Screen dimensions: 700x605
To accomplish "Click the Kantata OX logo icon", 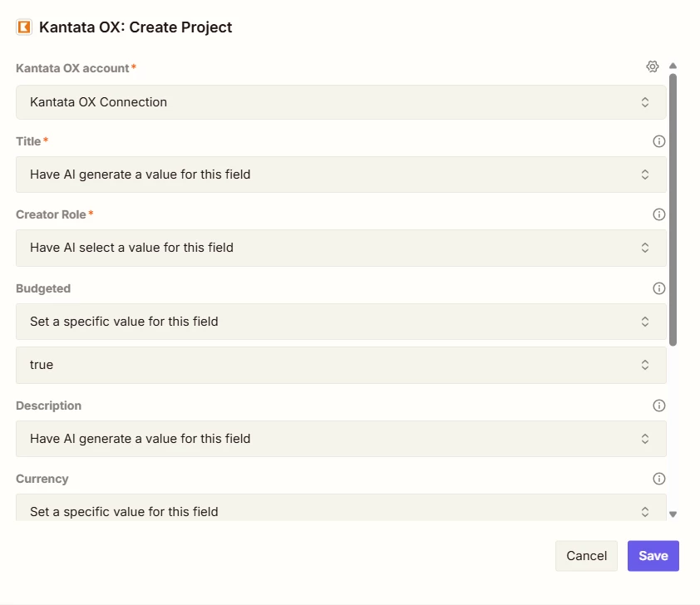I will 24,27.
